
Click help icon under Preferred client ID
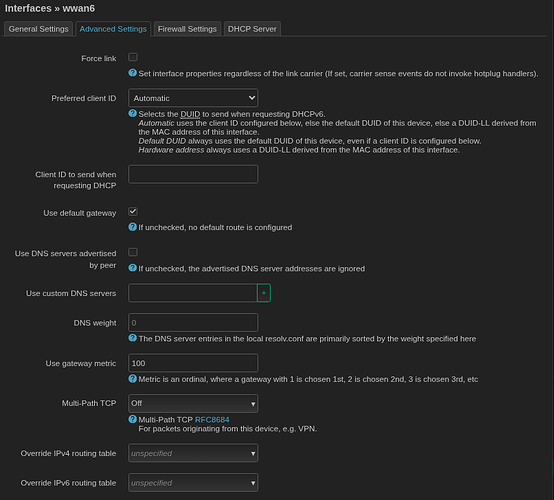coord(132,113)
